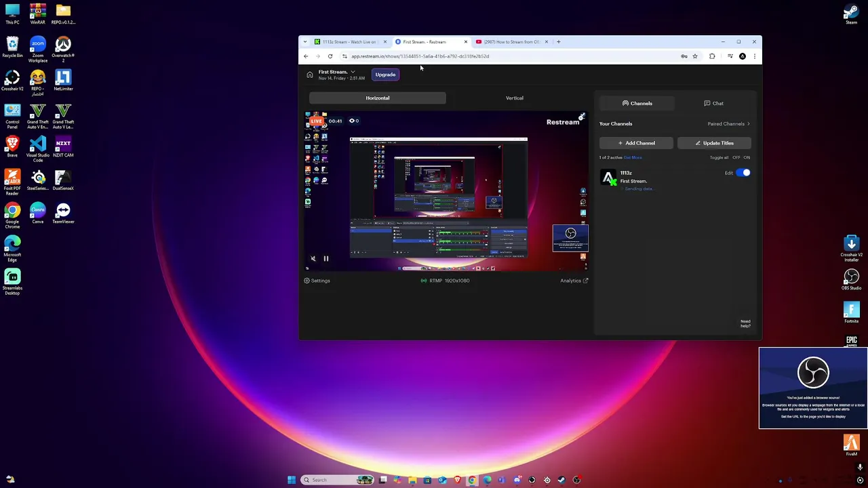
Task: Edit the 1113z channel
Action: click(x=728, y=173)
